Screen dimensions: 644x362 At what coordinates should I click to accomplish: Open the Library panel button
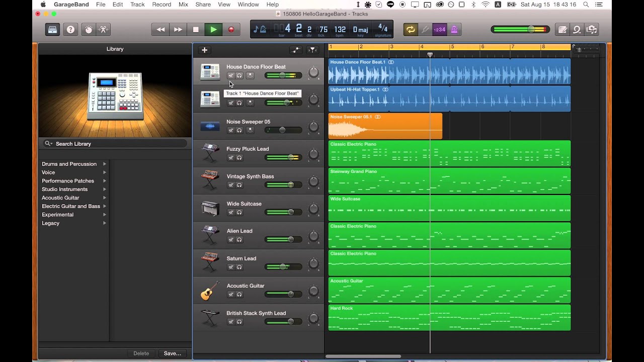53,29
